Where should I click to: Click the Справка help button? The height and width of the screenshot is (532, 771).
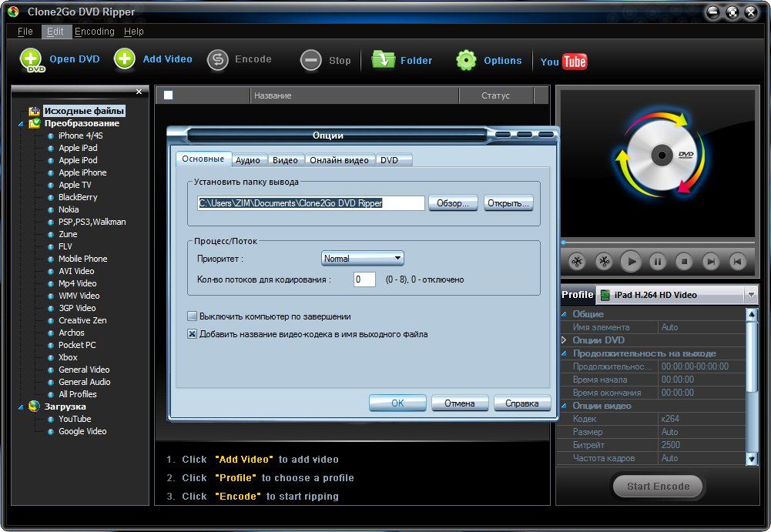click(522, 403)
